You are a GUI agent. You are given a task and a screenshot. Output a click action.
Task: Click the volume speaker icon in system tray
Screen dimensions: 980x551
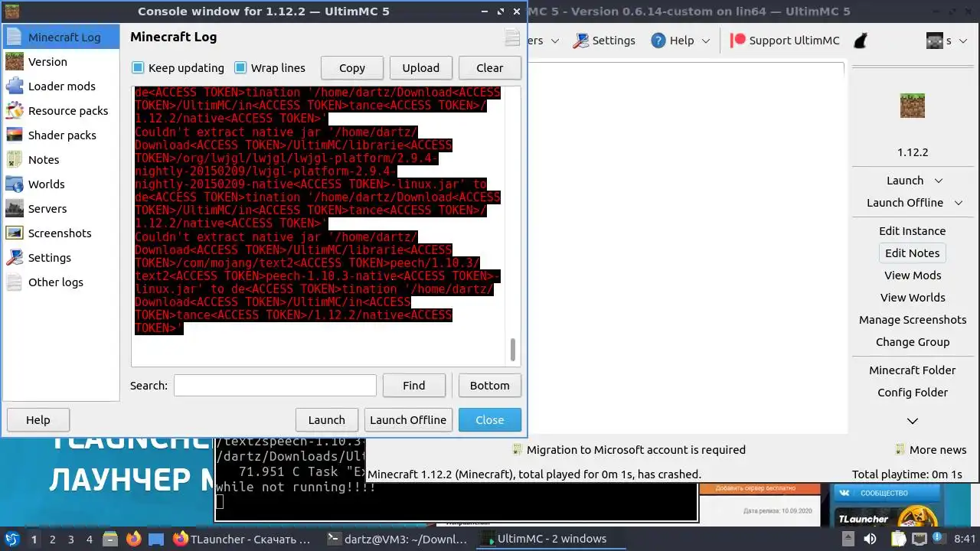pyautogui.click(x=869, y=539)
